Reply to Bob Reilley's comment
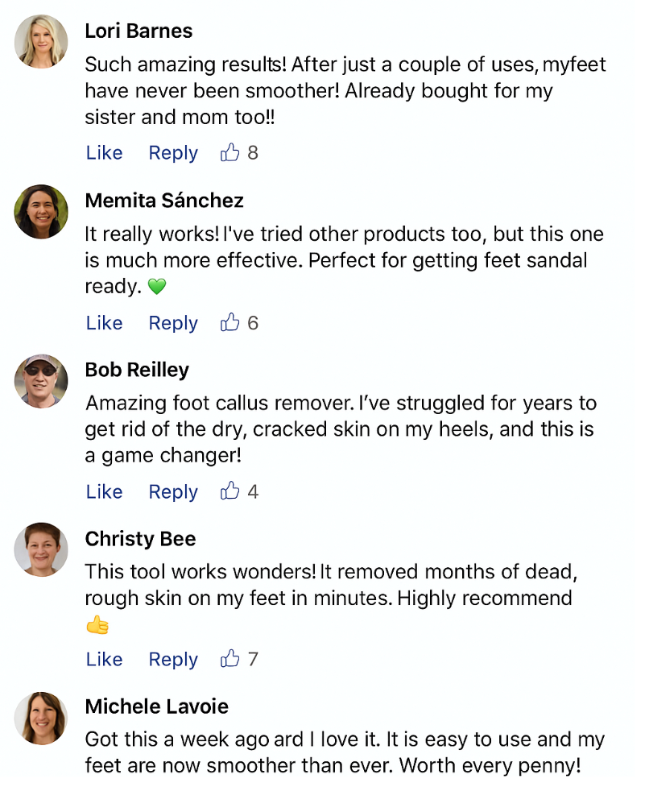The image size is (649, 812). tap(173, 491)
